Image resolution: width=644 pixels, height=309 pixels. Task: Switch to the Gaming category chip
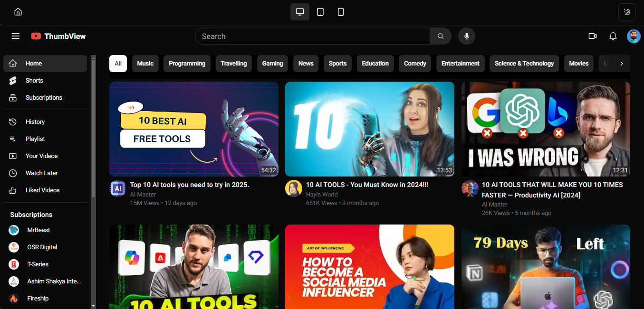click(x=272, y=63)
